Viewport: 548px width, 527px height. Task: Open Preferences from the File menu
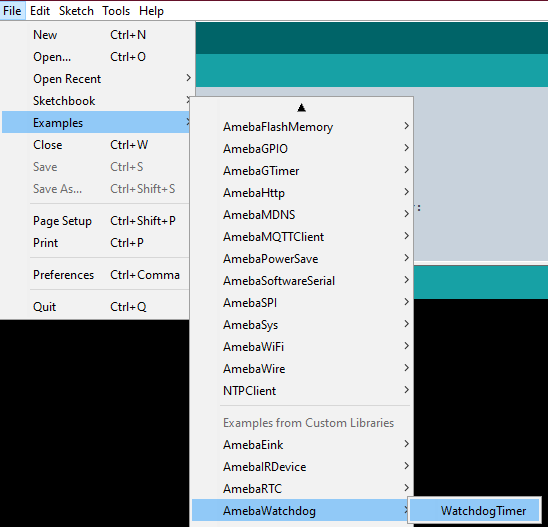[x=96, y=275]
